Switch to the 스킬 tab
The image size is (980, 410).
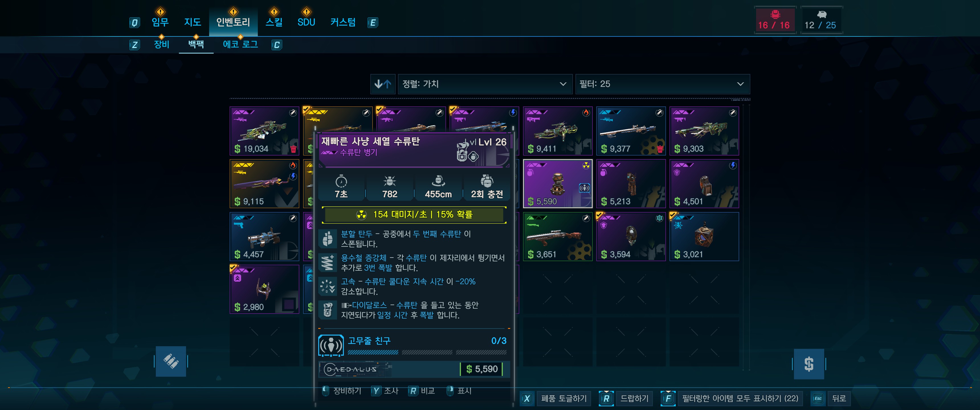[x=274, y=22]
